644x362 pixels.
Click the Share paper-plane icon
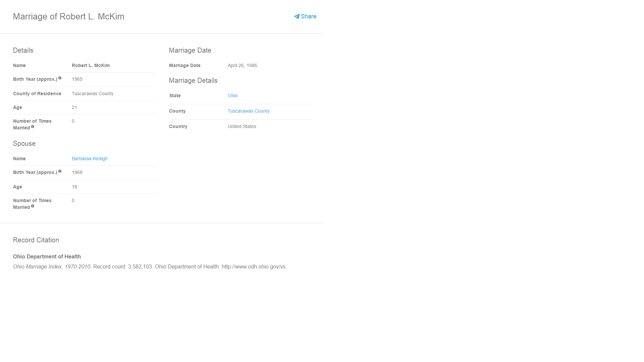pos(297,16)
